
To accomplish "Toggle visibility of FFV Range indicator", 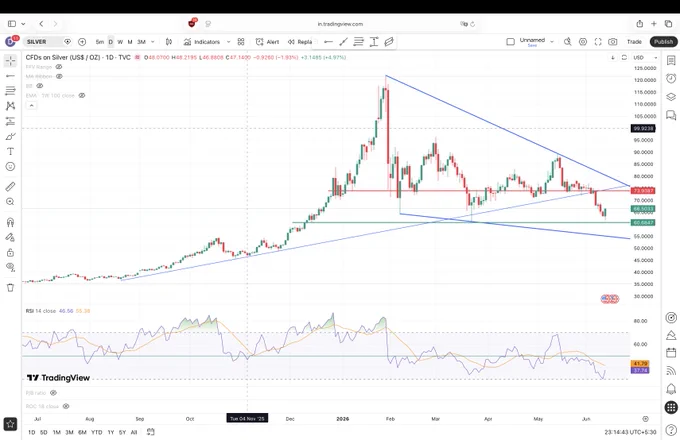I will pyautogui.click(x=59, y=67).
